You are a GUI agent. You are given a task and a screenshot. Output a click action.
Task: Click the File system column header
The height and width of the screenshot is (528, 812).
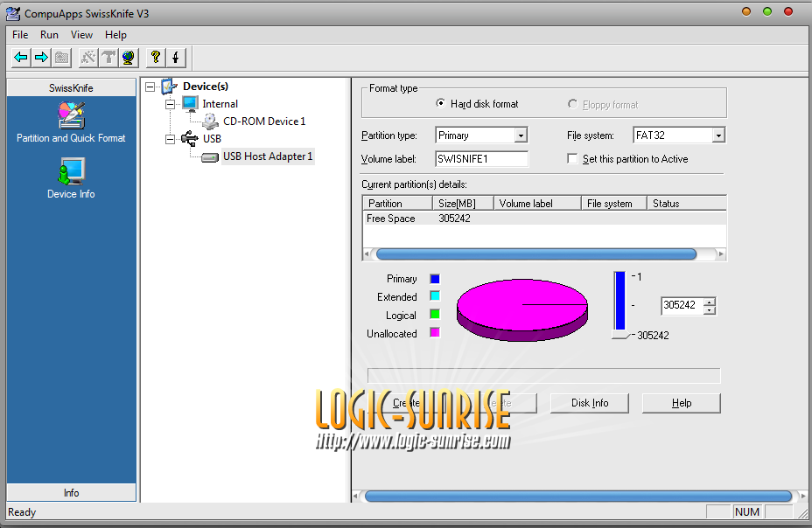coord(614,203)
